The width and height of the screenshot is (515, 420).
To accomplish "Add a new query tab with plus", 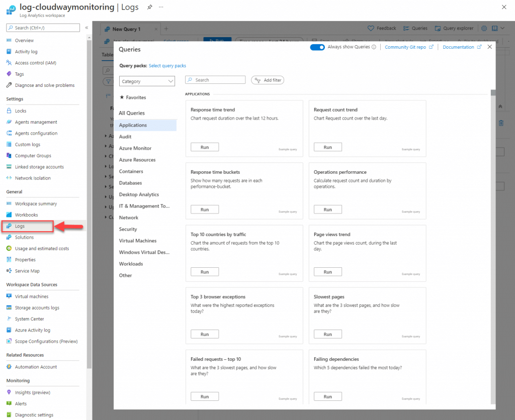I will [x=166, y=29].
